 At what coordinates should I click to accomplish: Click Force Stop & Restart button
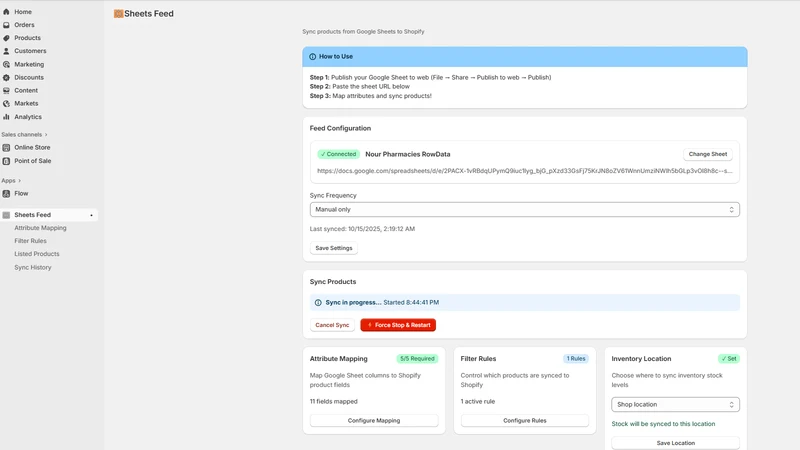[398, 325]
